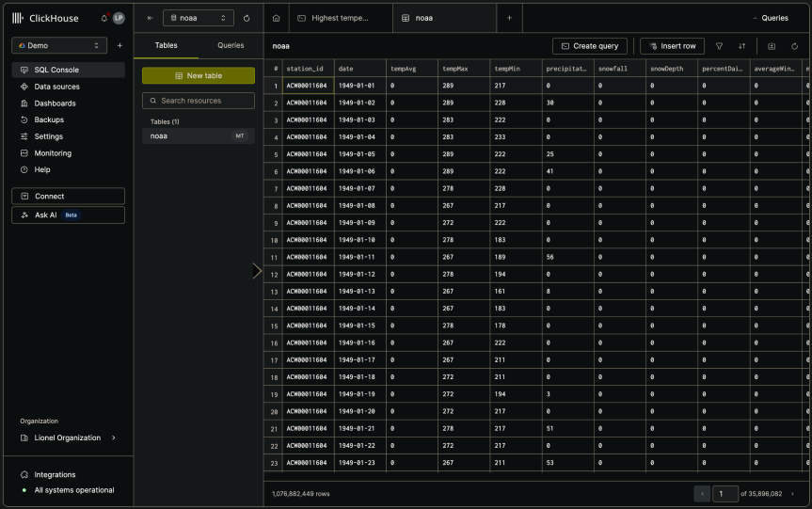Open the notifications bell
Image resolution: width=812 pixels, height=509 pixels.
pos(104,18)
